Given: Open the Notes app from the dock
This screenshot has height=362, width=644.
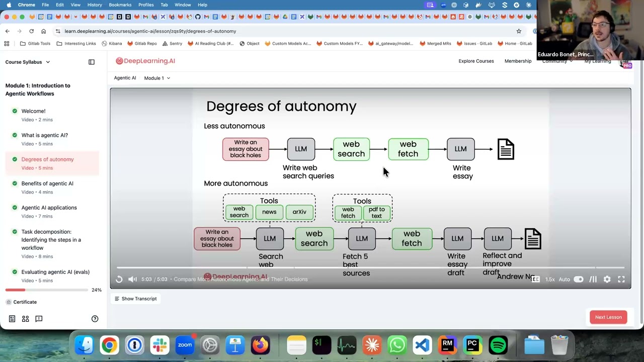Looking at the screenshot, I should (x=296, y=345).
